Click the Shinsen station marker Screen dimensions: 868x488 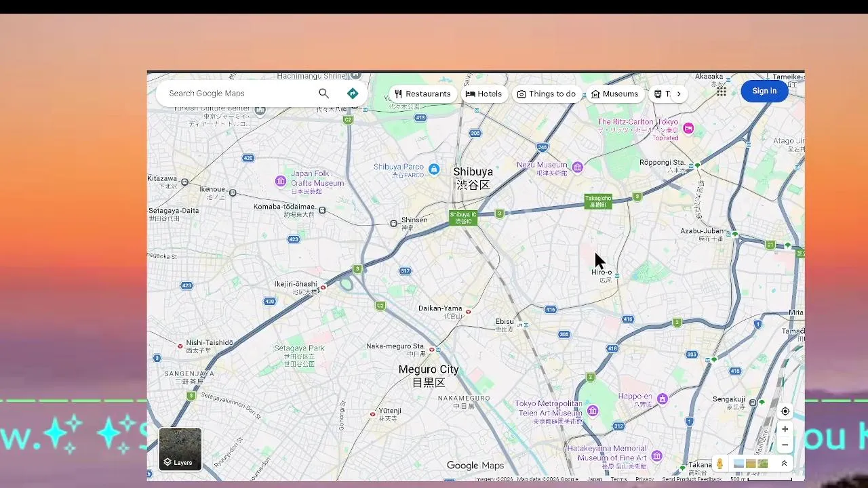tap(393, 224)
